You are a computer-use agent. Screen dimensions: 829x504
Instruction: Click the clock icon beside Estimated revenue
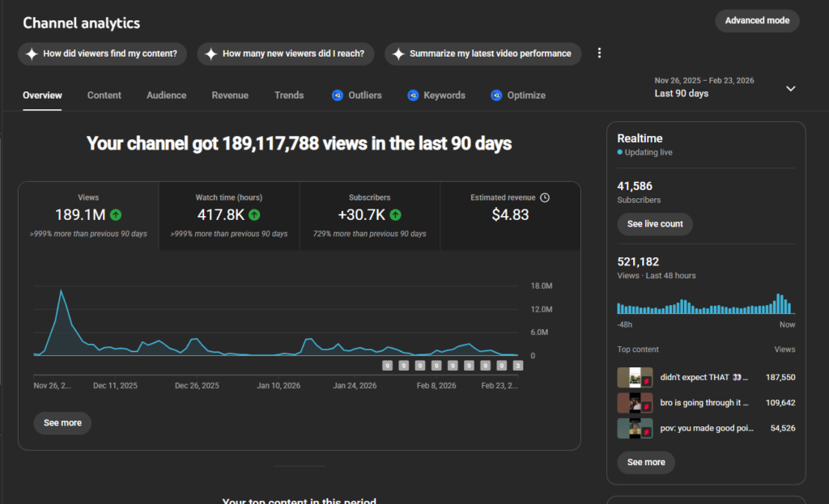point(545,197)
